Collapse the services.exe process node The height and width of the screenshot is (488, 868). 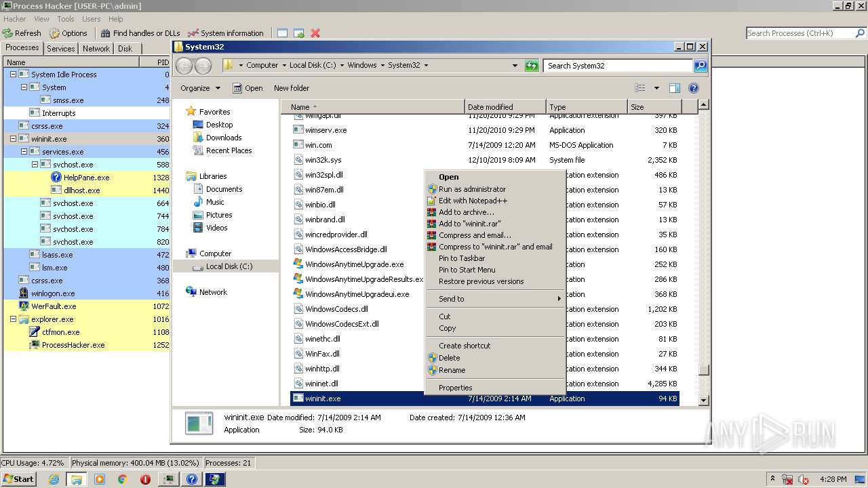pos(24,152)
